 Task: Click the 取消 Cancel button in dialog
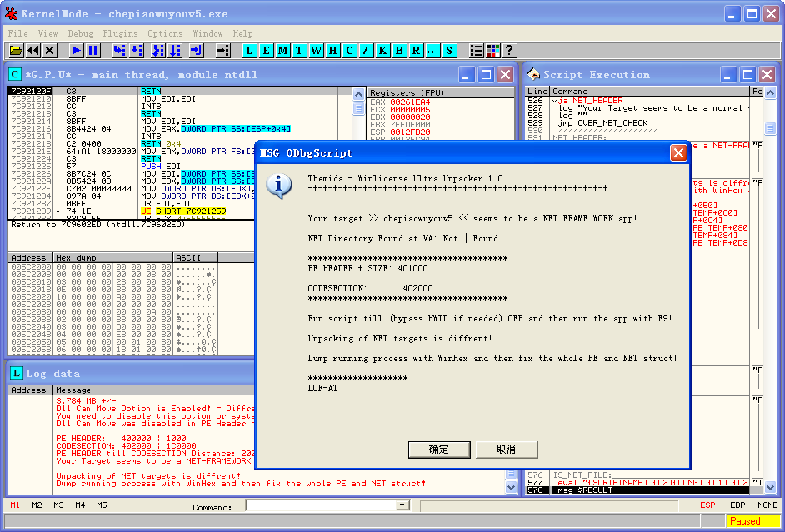click(x=507, y=450)
